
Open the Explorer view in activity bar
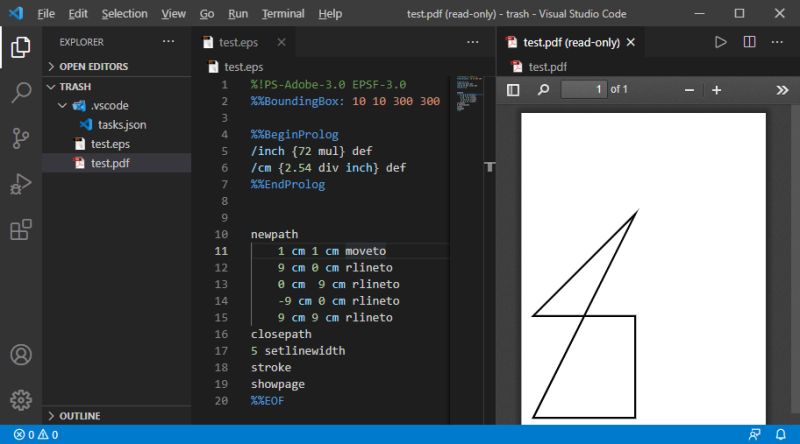(20, 47)
